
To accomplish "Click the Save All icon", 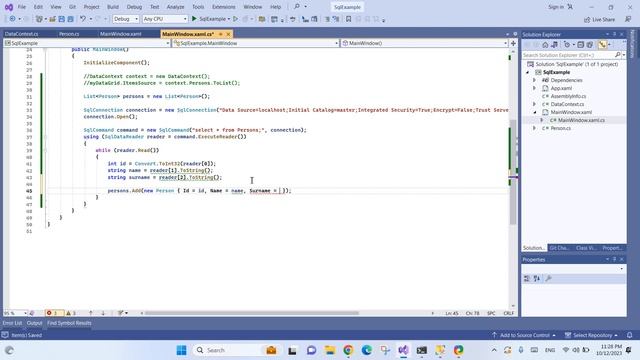I will 71,19.
